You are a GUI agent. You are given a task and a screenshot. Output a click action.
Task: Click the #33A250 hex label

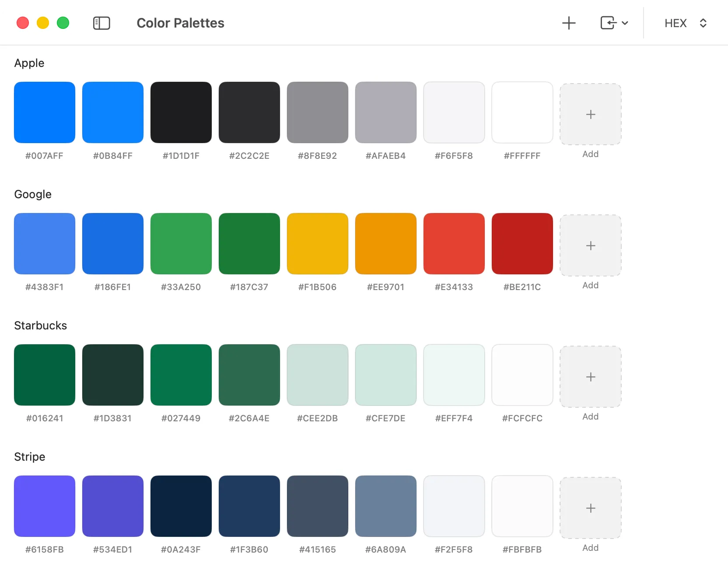coord(181,287)
